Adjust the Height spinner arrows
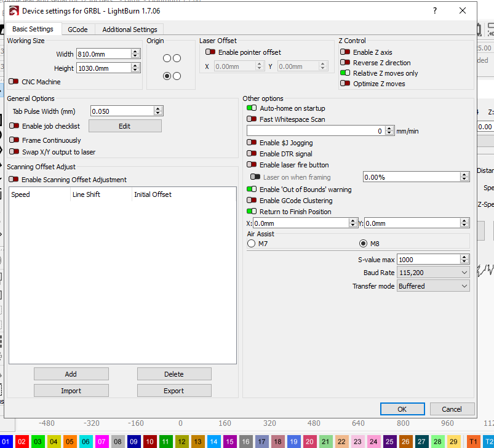Screen dimensions: 494x448 (x=135, y=68)
